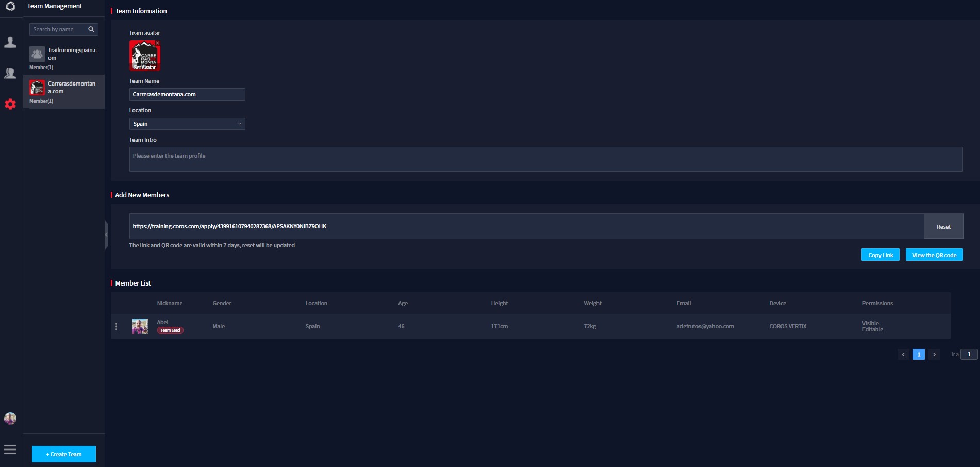The width and height of the screenshot is (980, 467).
Task: Open the hamburger menu icon
Action: coord(10,449)
